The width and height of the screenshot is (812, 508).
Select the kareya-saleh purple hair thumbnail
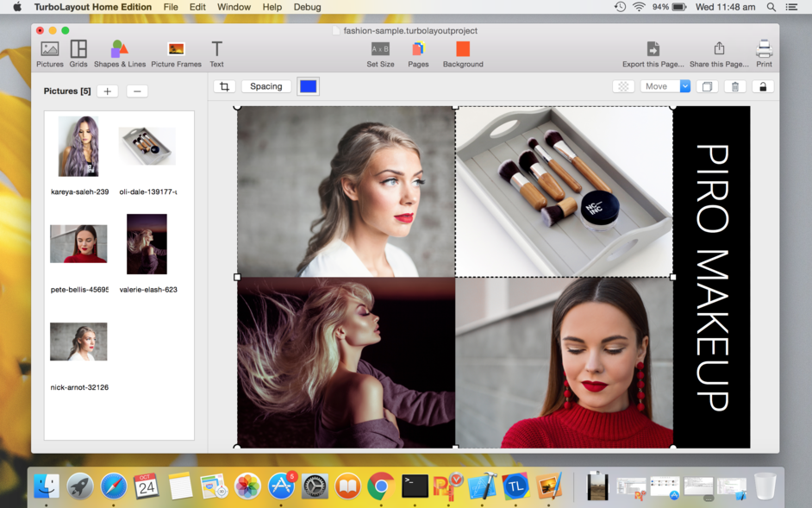point(78,146)
